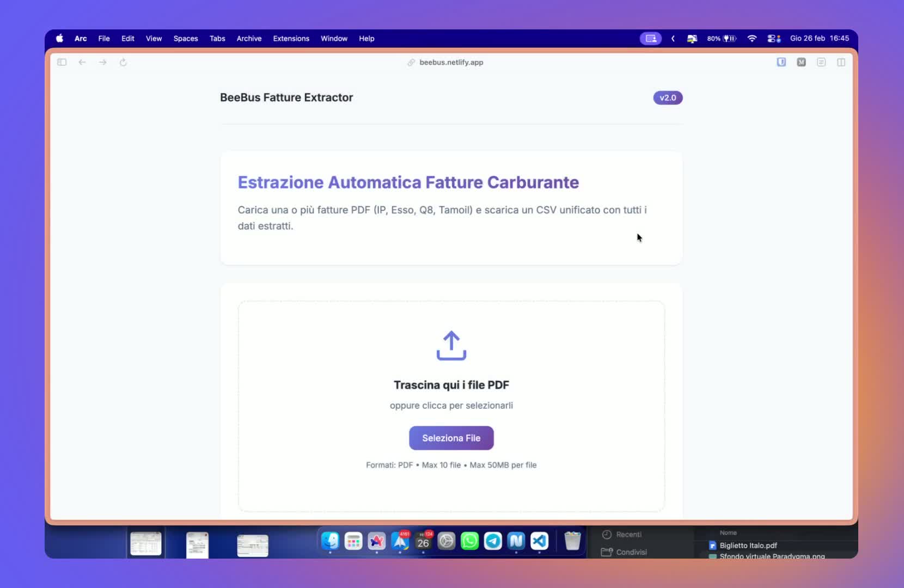The width and height of the screenshot is (904, 588).
Task: Open the Window menu
Action: (334, 39)
